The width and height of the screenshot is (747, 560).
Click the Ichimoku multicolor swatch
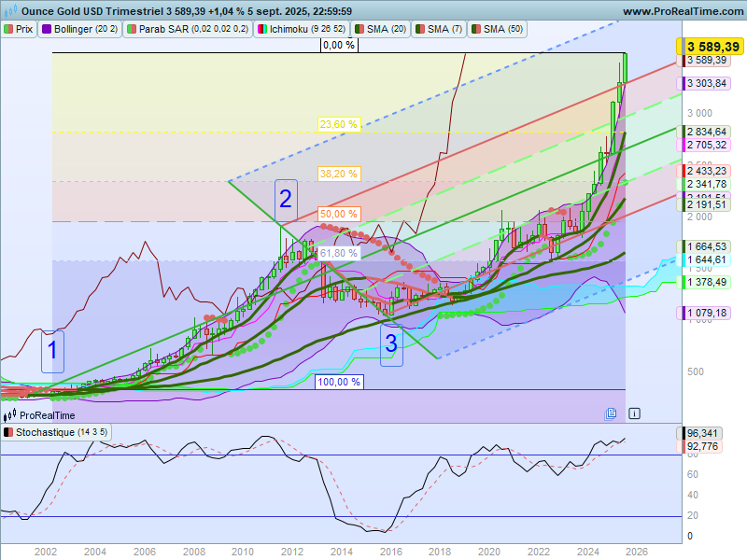click(x=262, y=29)
